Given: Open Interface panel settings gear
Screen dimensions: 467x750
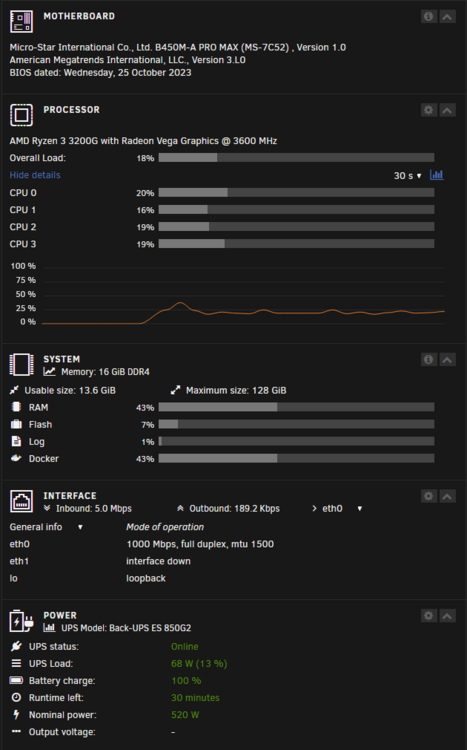Looking at the screenshot, I should click(x=428, y=496).
